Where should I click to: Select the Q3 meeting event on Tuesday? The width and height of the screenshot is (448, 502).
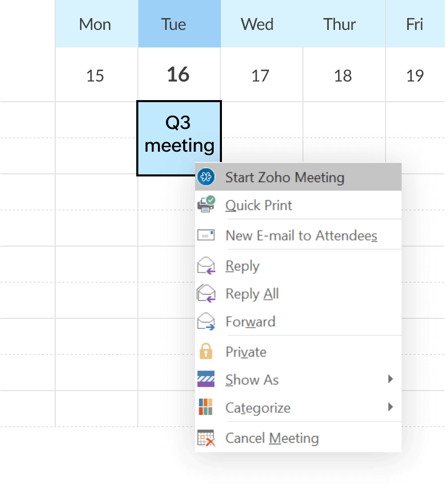(x=179, y=135)
